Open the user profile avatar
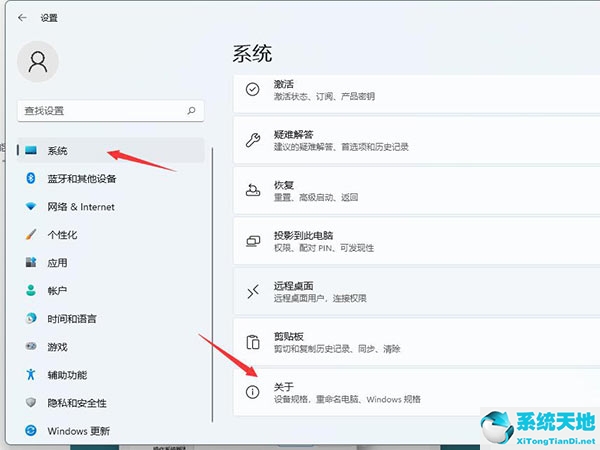Screen dimensions: 600x450 click(38, 62)
